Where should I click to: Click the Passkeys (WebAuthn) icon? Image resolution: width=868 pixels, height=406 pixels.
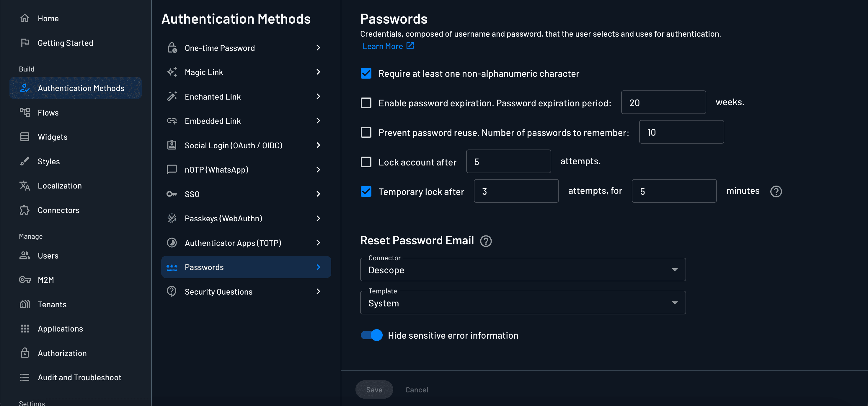click(172, 218)
